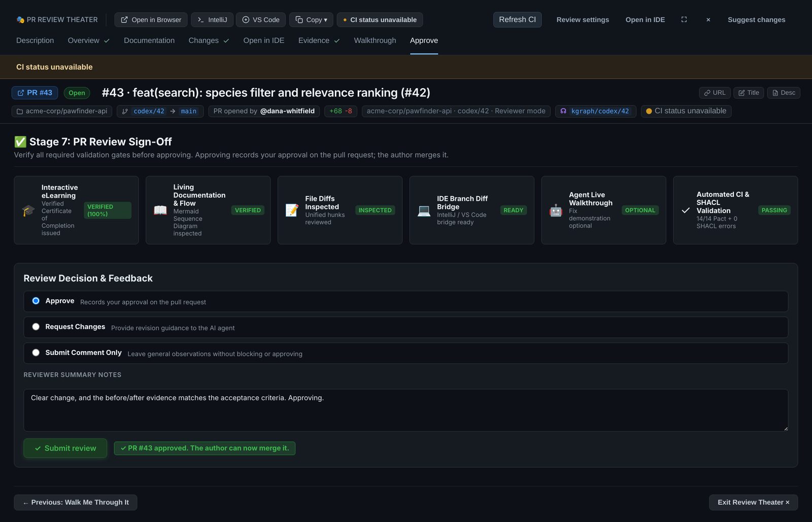
Task: Copy the PR title with Title button
Action: [749, 93]
